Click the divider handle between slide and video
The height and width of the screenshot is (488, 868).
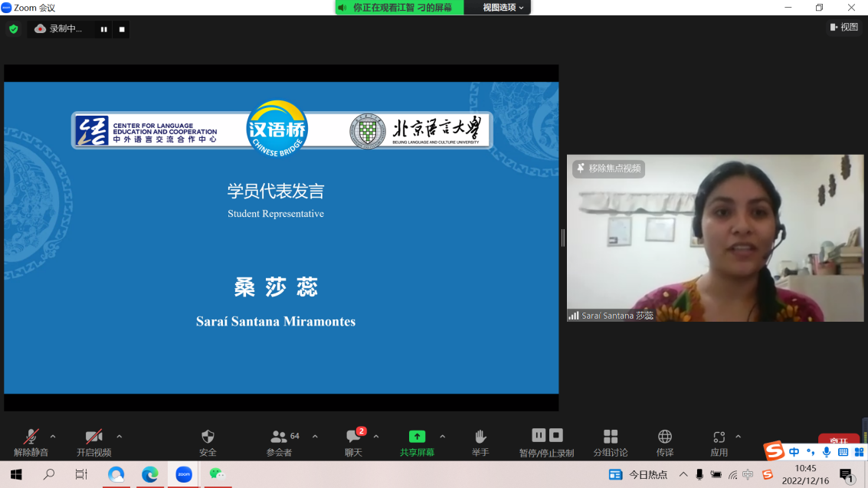tap(562, 238)
